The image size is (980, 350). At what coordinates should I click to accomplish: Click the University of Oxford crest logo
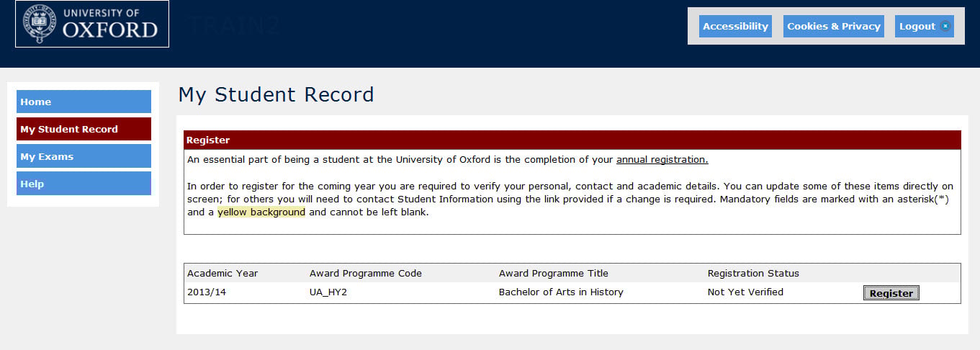[40, 24]
